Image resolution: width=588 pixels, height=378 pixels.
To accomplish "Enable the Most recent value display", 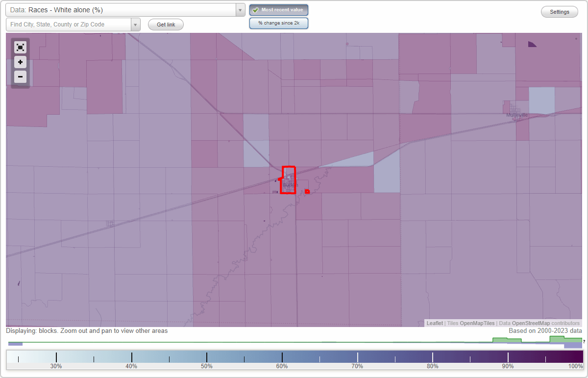I will tap(279, 9).
